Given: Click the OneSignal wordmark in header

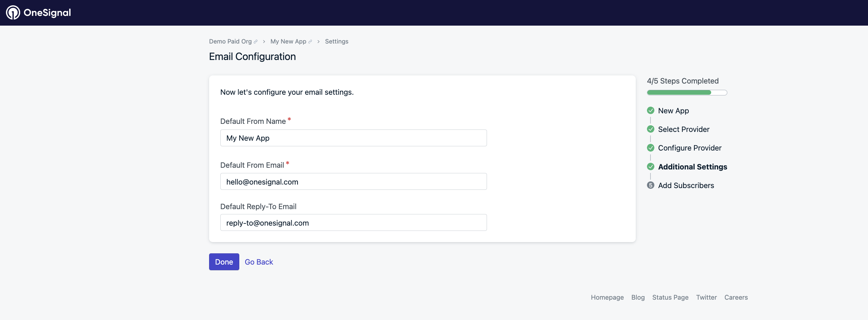Looking at the screenshot, I should coord(47,13).
